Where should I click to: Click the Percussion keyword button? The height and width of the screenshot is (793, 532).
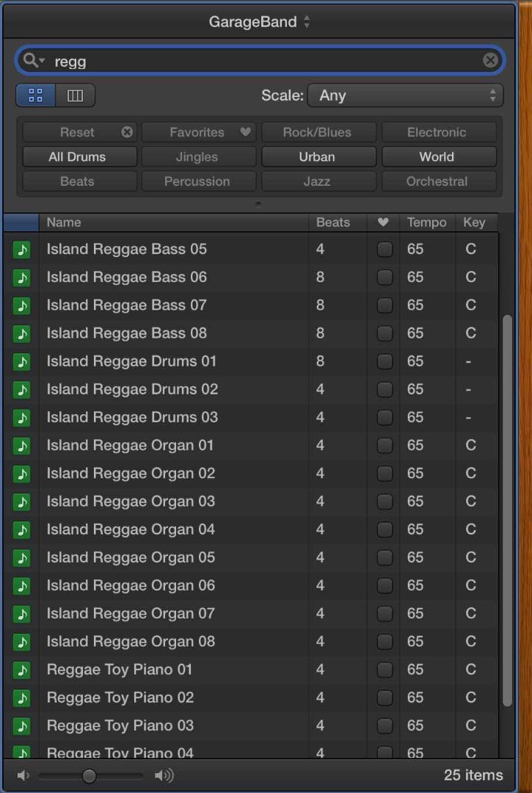(x=199, y=181)
